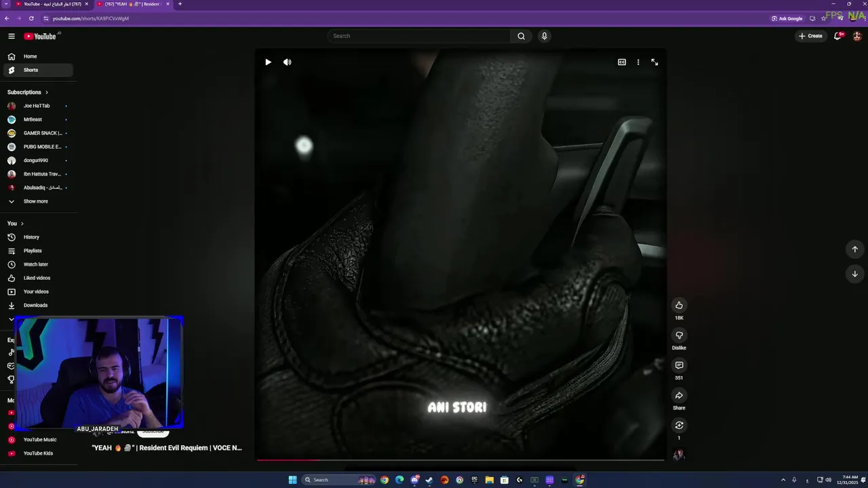Image resolution: width=868 pixels, height=488 pixels.
Task: Open the Joe HaTTab channel subscription
Action: point(38,106)
